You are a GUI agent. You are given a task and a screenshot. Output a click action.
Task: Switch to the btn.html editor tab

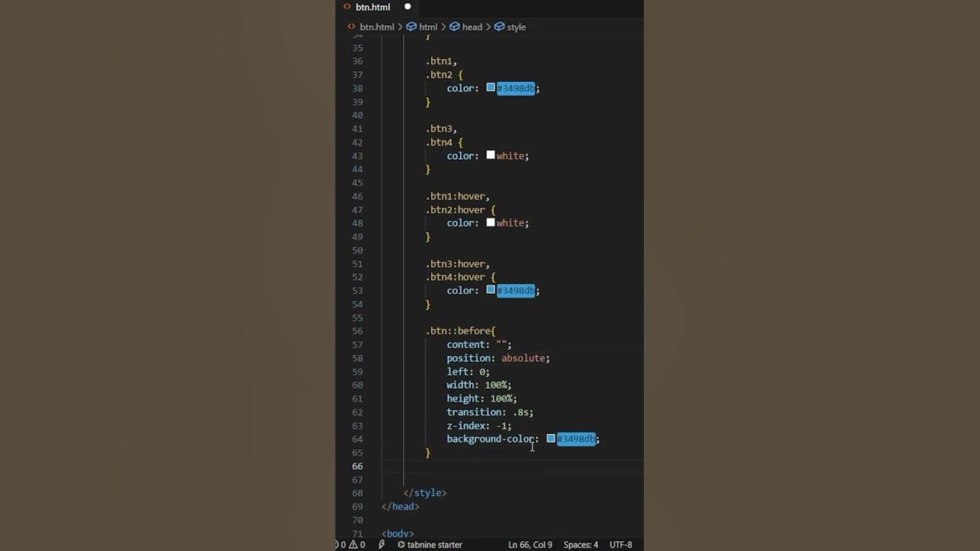pos(372,7)
